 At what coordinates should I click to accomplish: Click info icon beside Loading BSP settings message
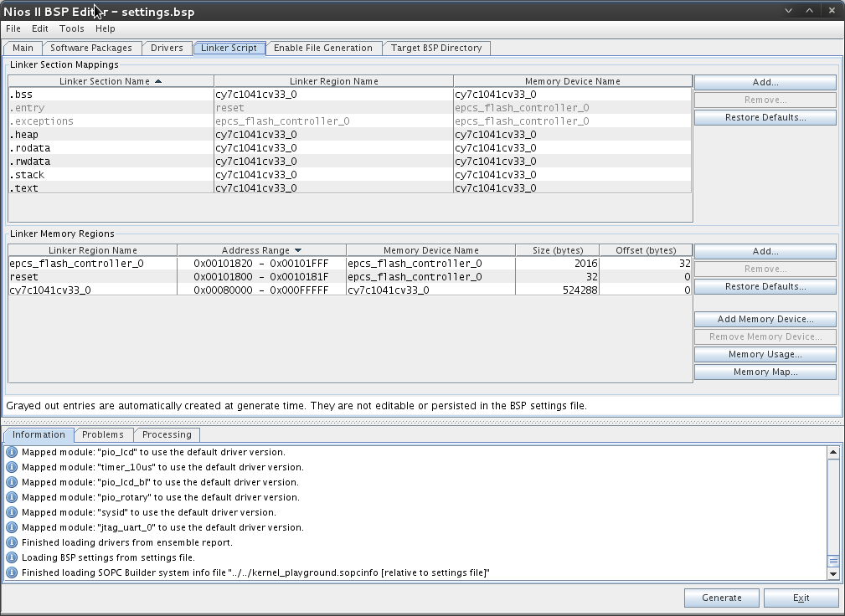point(12,557)
